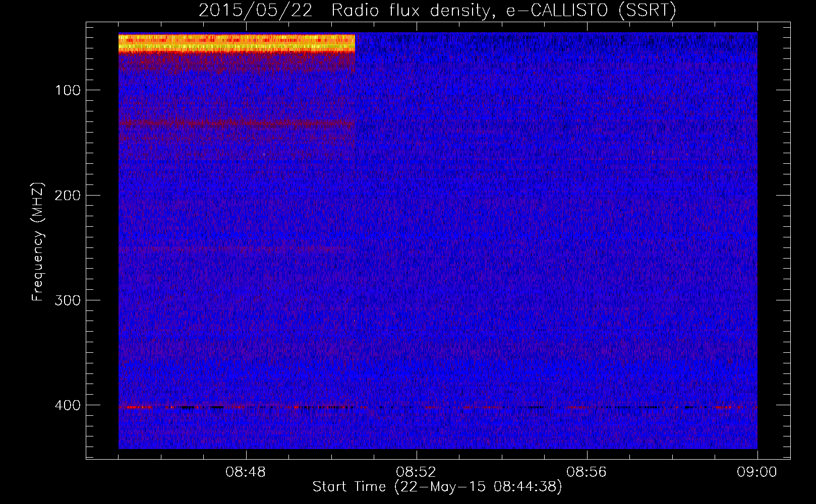Click the red interference line near 400 MHz

(438, 407)
